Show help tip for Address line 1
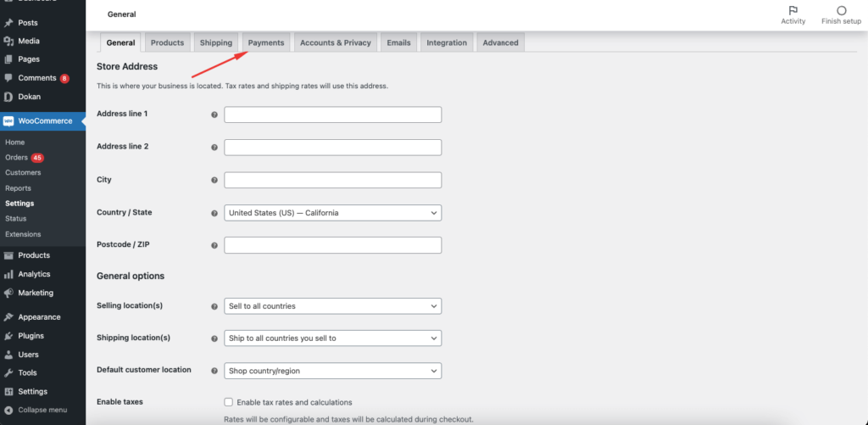Viewport: 868px width, 425px height. [x=214, y=115]
